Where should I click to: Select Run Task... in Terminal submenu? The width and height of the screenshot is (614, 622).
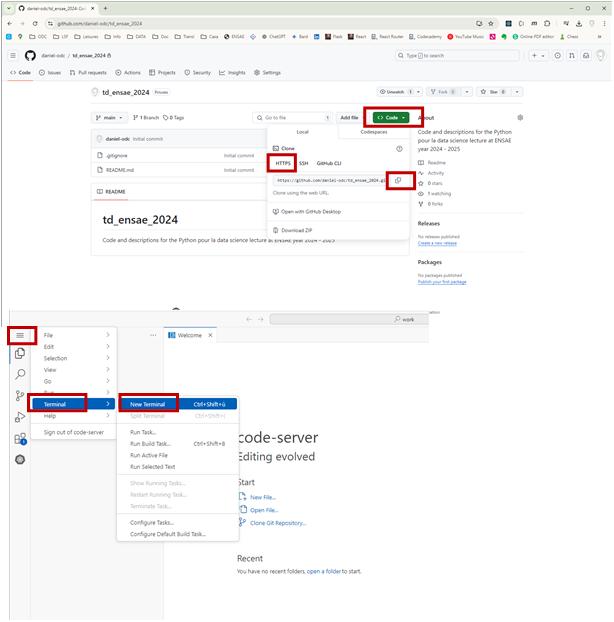[x=178, y=432]
